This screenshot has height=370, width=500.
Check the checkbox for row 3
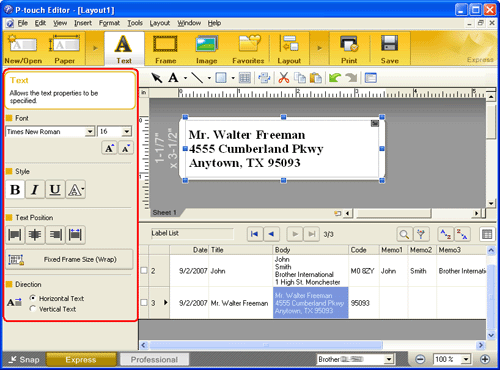pos(144,303)
